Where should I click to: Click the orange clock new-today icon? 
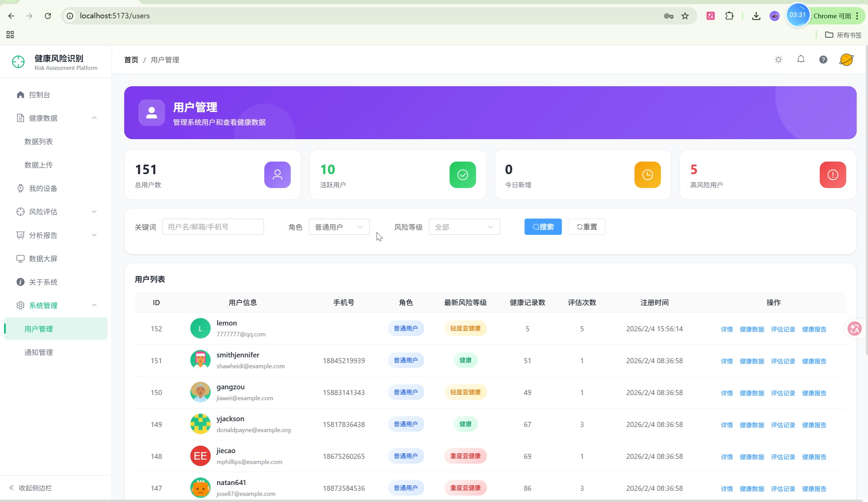tap(647, 175)
